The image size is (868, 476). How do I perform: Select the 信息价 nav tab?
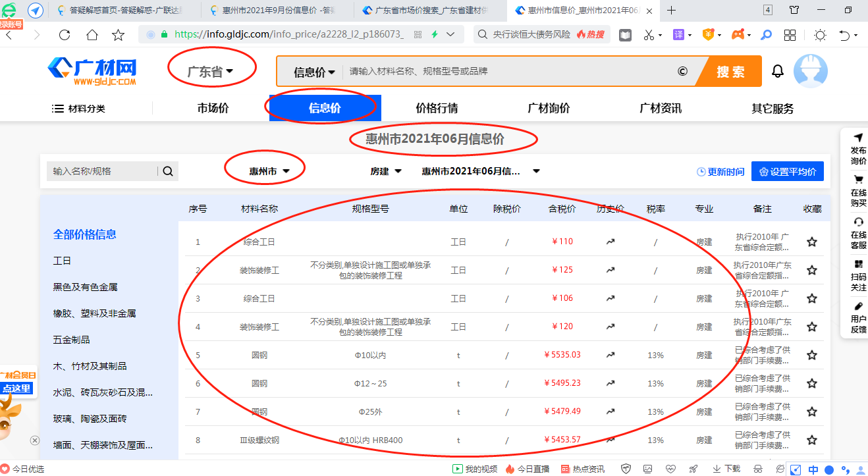tap(325, 109)
